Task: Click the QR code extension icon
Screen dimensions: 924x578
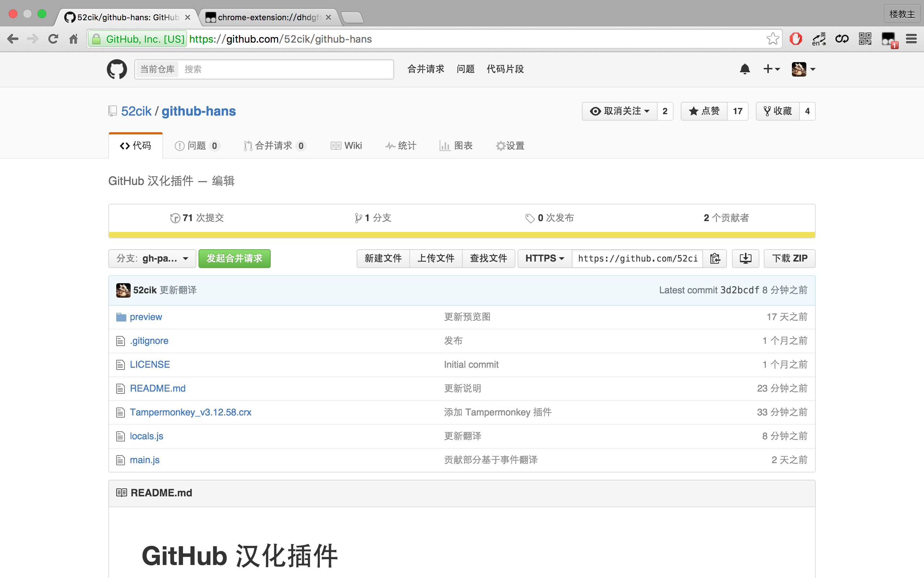Action: coord(865,39)
